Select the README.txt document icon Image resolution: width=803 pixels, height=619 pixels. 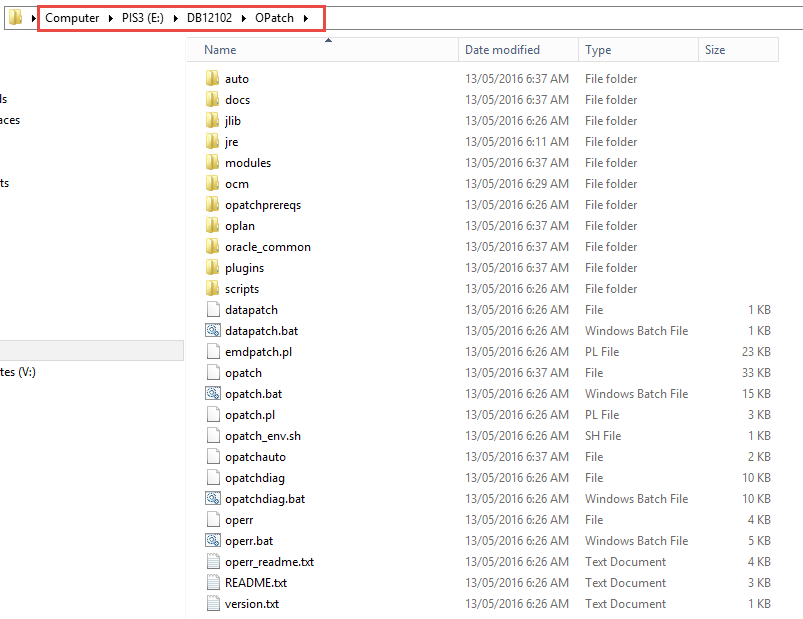pos(212,583)
